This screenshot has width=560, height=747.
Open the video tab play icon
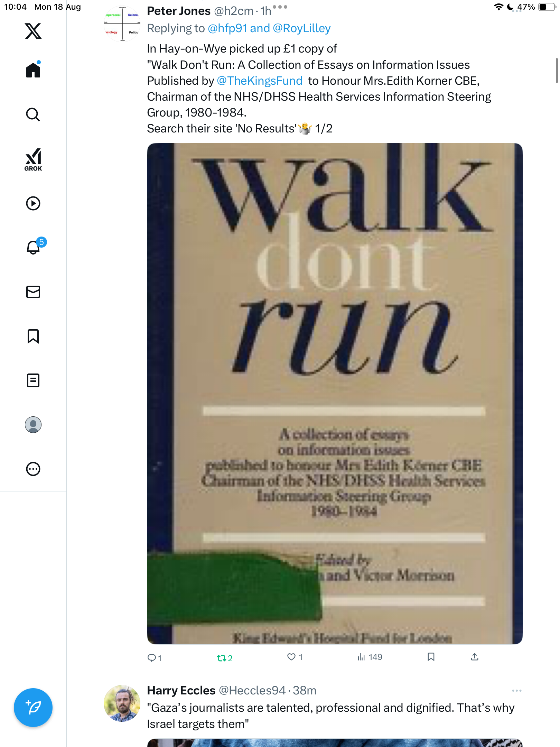click(33, 203)
